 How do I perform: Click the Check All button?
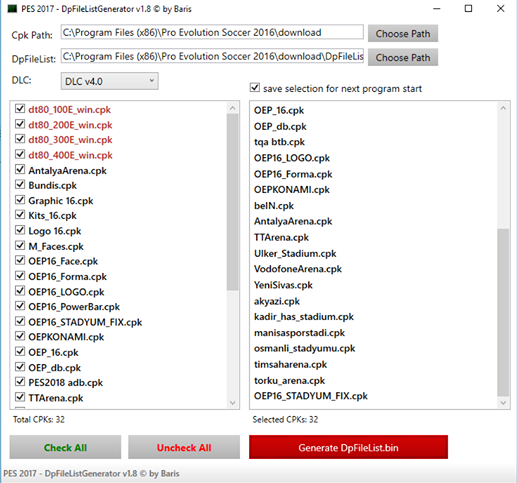[x=65, y=447]
